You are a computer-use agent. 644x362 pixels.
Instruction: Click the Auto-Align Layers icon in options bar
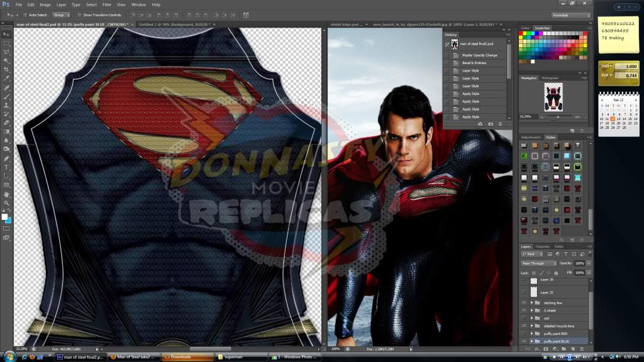tap(246, 15)
